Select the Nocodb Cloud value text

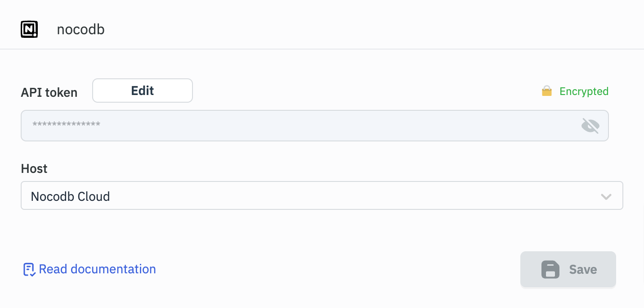(71, 196)
